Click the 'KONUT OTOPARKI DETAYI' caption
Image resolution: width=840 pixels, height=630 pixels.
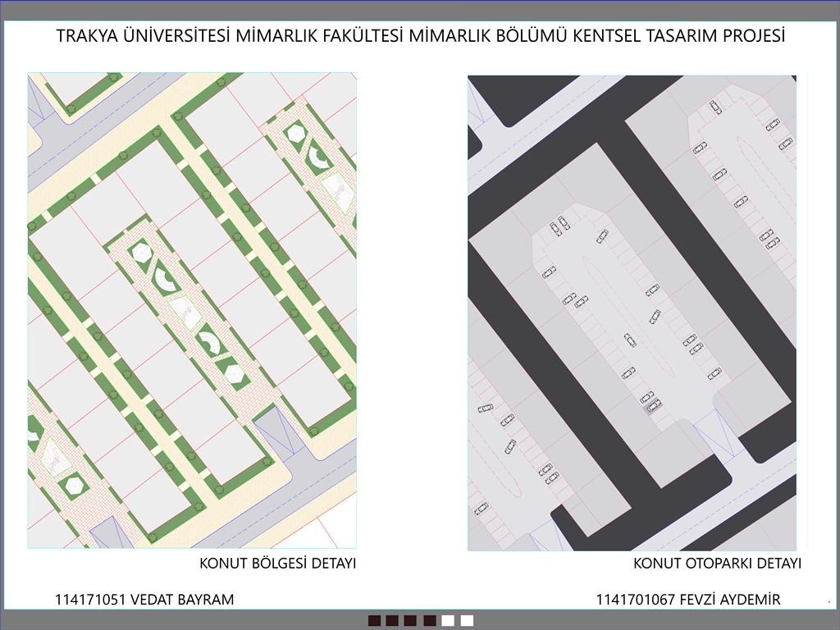717,564
